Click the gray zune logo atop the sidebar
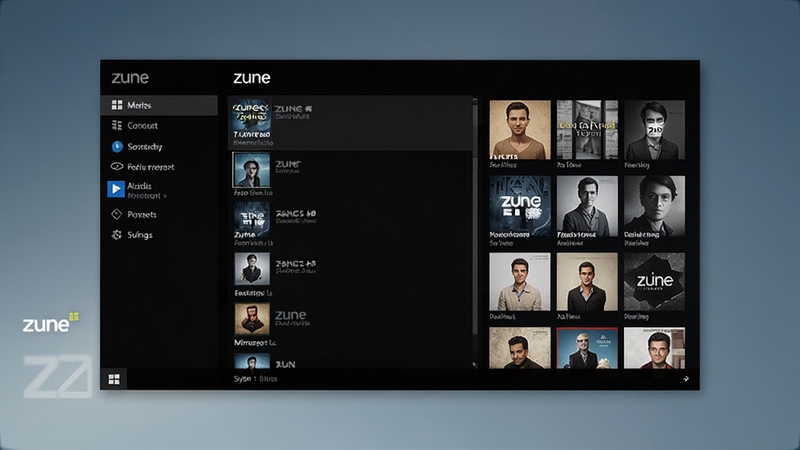This screenshot has height=450, width=800. coord(130,78)
